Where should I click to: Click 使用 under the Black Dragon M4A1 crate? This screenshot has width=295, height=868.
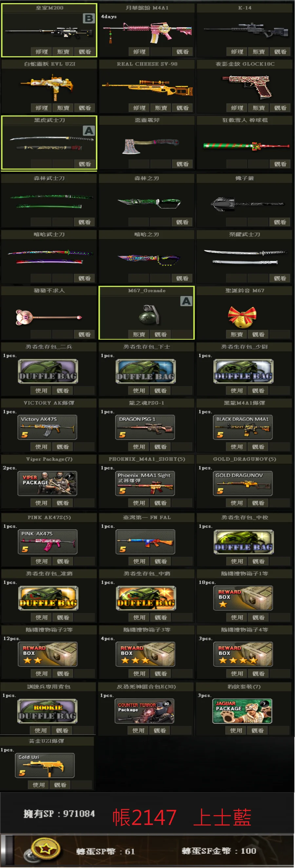237,446
